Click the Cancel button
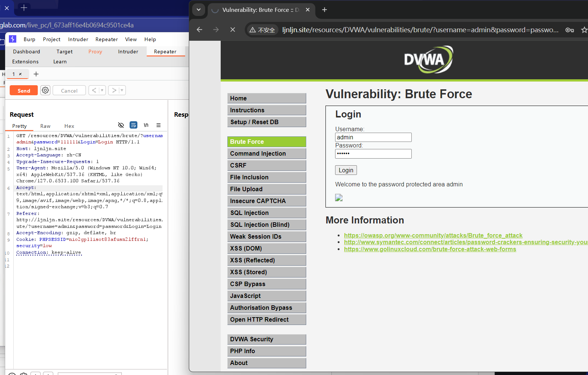 point(69,90)
